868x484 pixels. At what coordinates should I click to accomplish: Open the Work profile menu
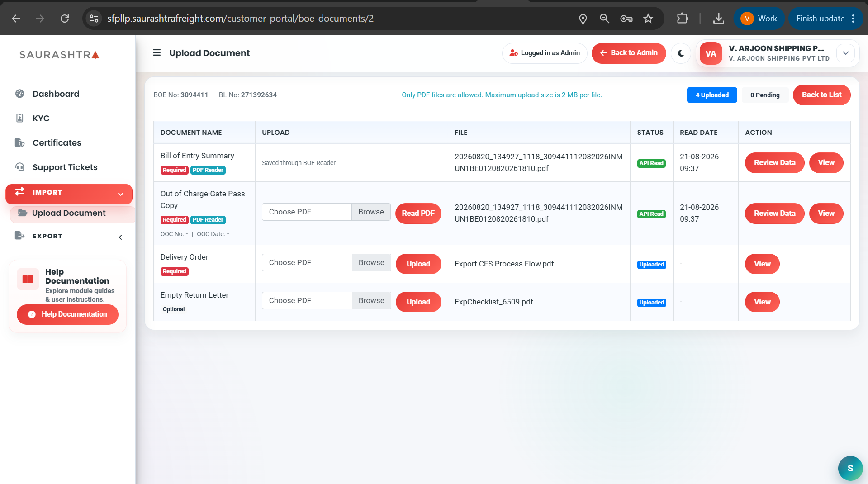tap(759, 19)
